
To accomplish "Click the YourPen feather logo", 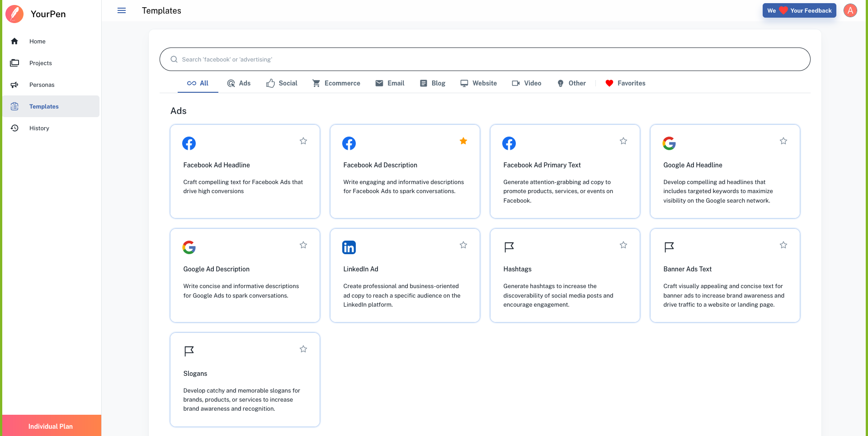I will coord(14,14).
